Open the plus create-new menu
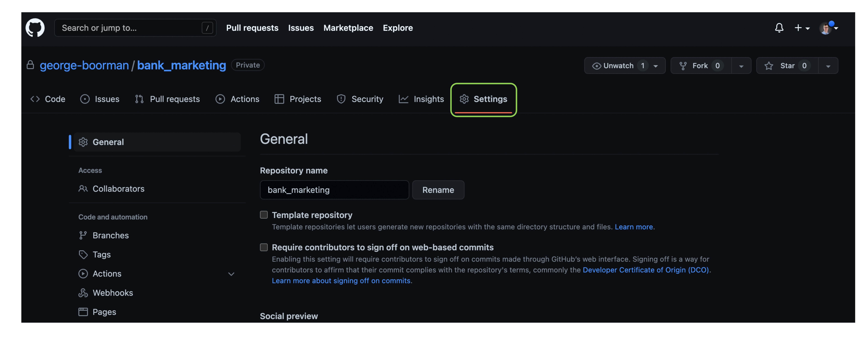The width and height of the screenshot is (868, 341). coord(802,28)
